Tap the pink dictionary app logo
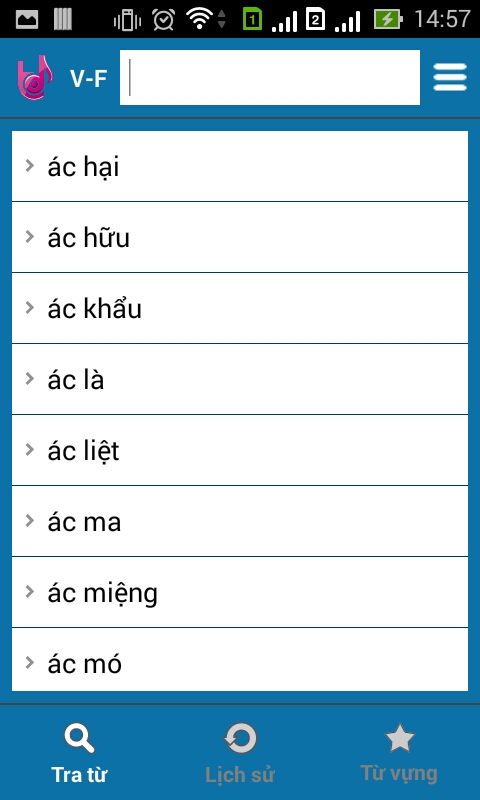Image resolution: width=480 pixels, height=800 pixels. tap(35, 78)
